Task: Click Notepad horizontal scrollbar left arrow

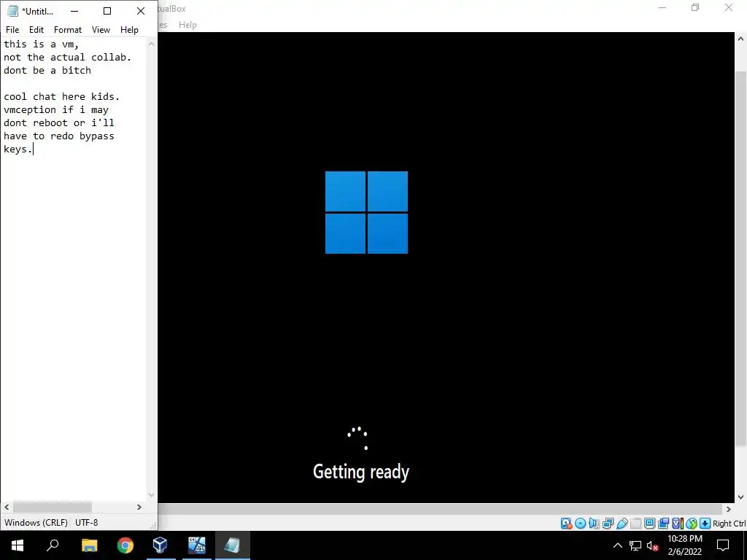Action: point(7,507)
